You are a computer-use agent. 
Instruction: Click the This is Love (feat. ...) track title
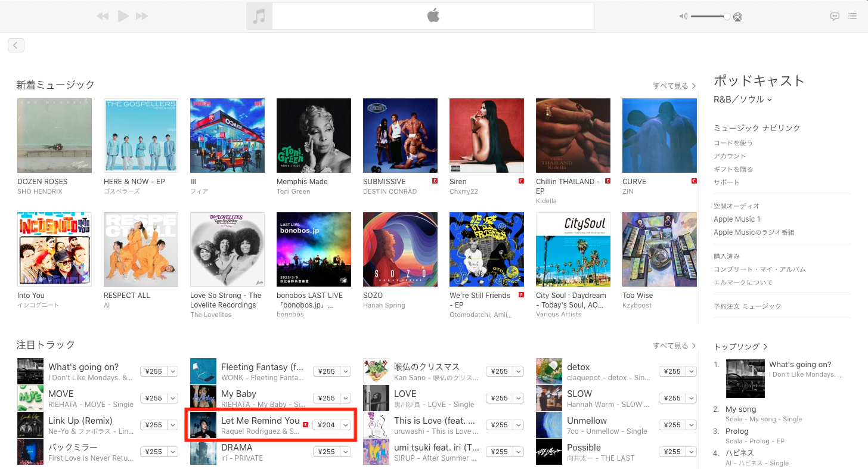tap(435, 421)
